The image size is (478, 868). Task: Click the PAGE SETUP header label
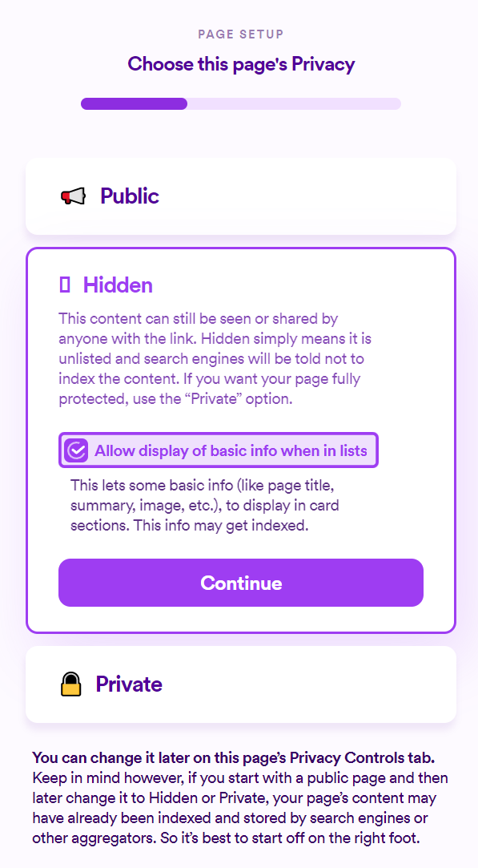tap(240, 34)
